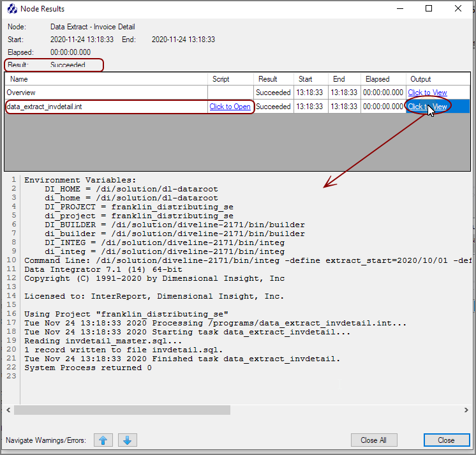Click the 'Data Extract - Invoice Detail' node name
This screenshot has height=455, width=476.
click(93, 27)
